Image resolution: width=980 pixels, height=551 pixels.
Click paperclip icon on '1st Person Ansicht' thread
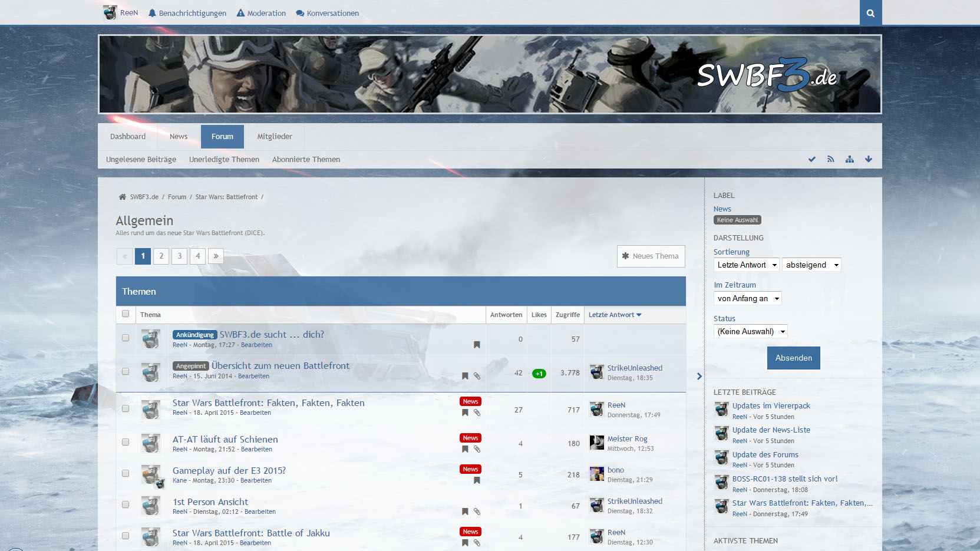coord(477,512)
